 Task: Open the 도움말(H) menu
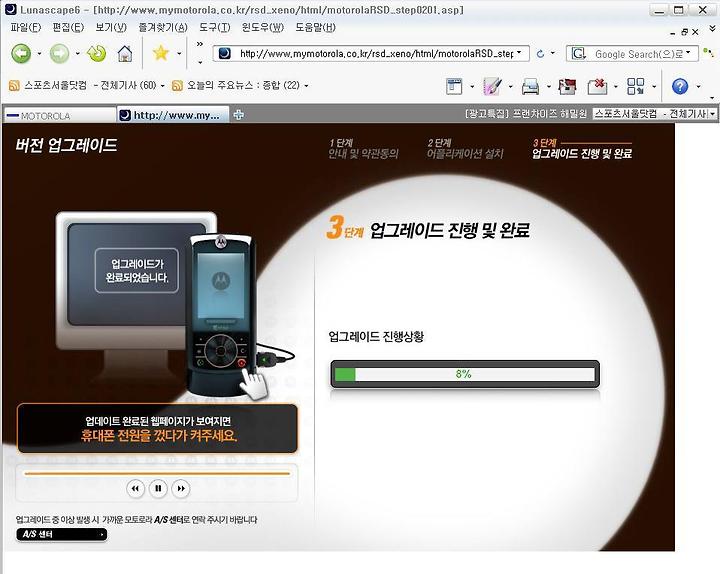pos(315,28)
